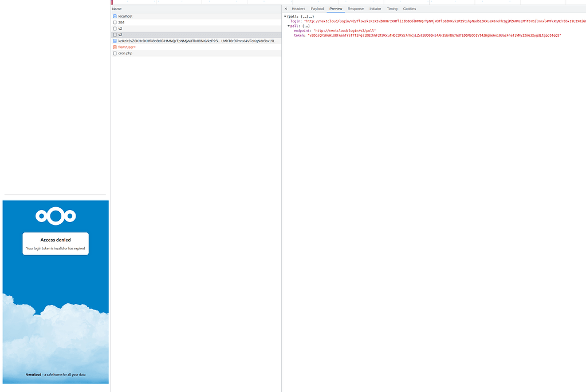Open the Initiator tab
Image resolution: width=586 pixels, height=392 pixels.
pyautogui.click(x=375, y=9)
